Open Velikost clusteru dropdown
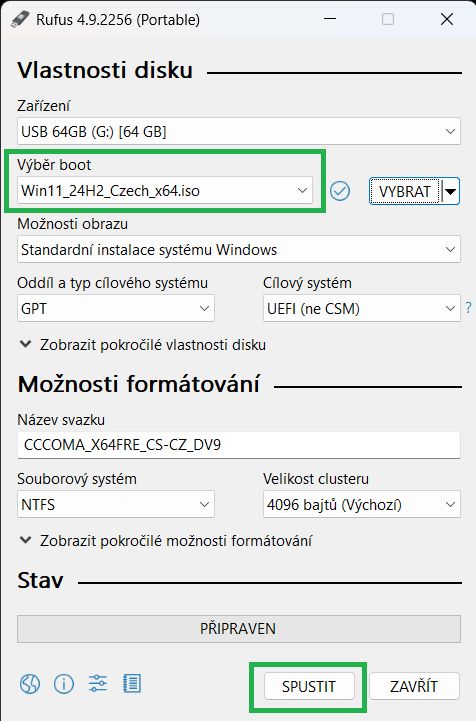Image resolution: width=476 pixels, height=721 pixels. coord(361,504)
